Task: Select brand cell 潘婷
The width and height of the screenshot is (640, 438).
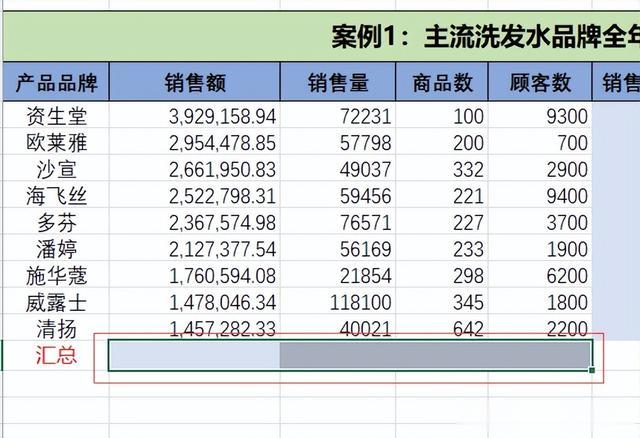Action: click(x=56, y=249)
